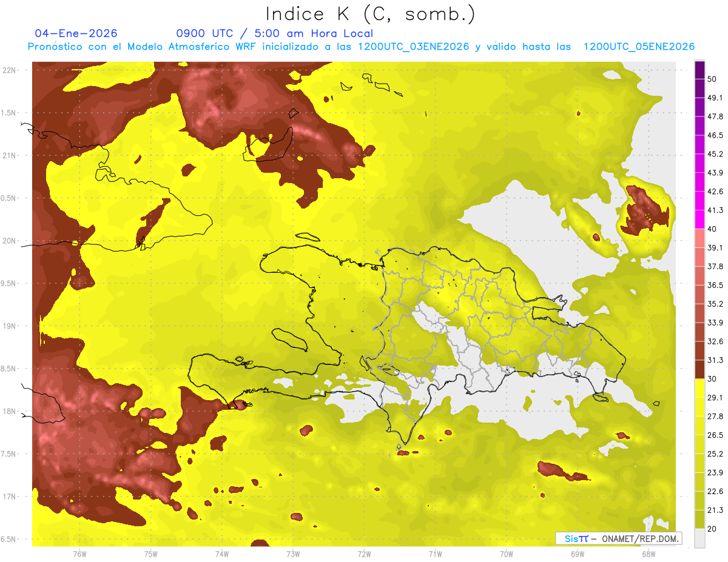Click the colorbar label '45.2'
Image resolution: width=728 pixels, height=562 pixels.
point(715,154)
